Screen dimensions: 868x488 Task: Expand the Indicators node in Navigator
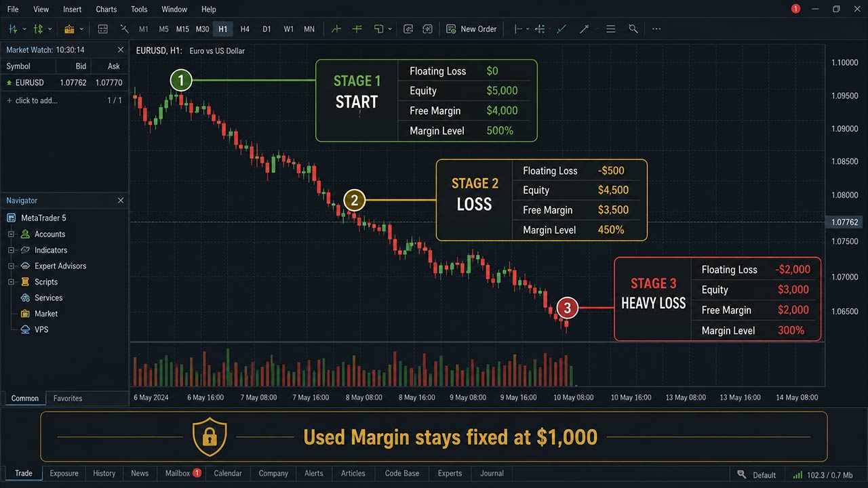11,250
